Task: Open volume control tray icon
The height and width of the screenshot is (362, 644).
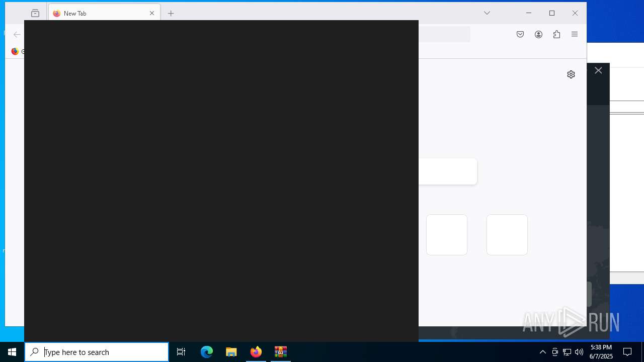Action: point(579,352)
